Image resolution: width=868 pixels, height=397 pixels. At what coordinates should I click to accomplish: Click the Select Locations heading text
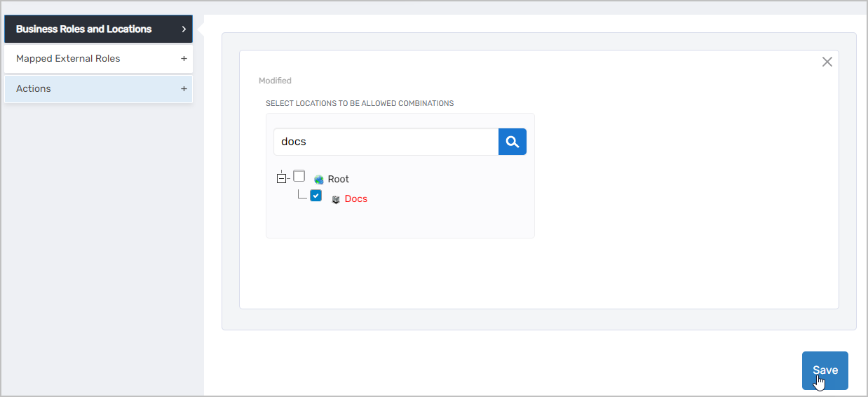click(x=359, y=103)
